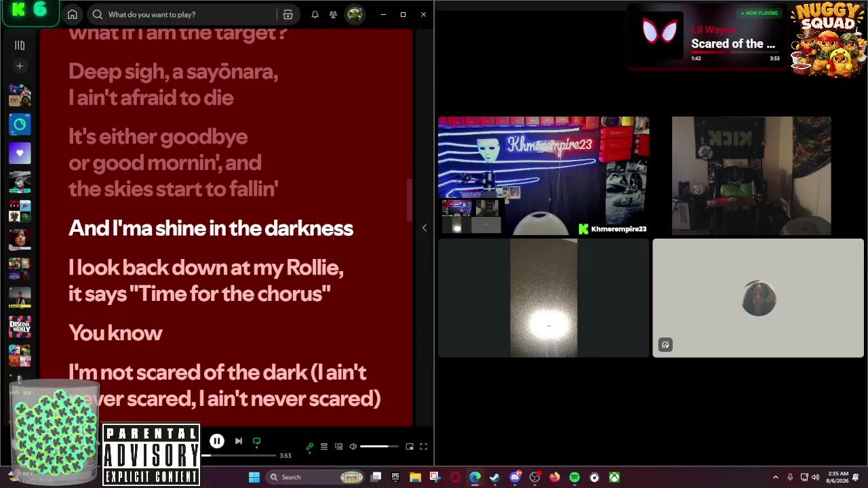Open network settings from the system tray
Viewport: 868px width, 488px height.
(804, 477)
